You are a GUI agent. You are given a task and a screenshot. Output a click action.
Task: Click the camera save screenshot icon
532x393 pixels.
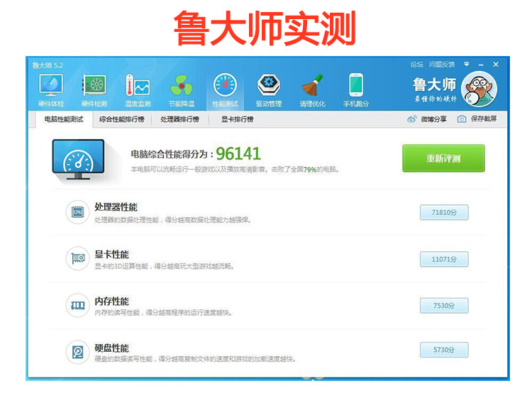point(462,119)
